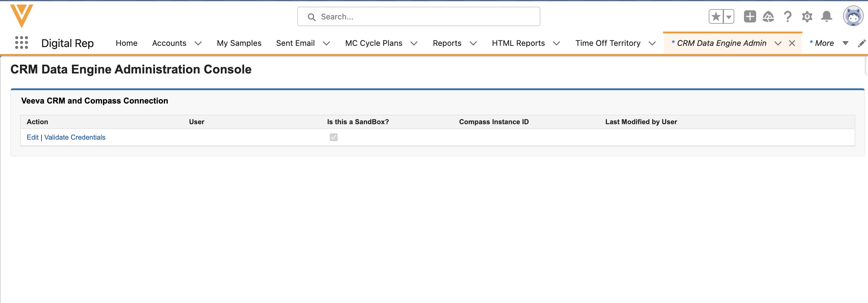This screenshot has width=868, height=303.
Task: Open the Setup gear icon
Action: point(807,16)
